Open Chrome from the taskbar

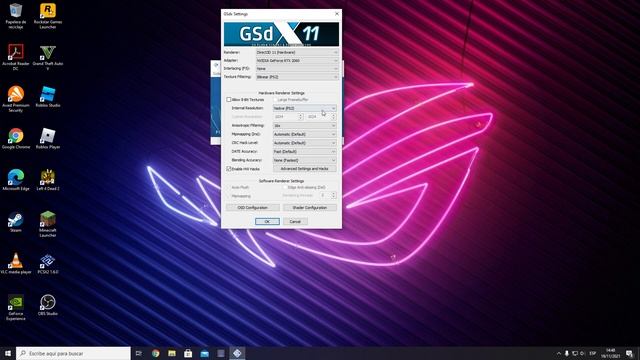pyautogui.click(x=155, y=353)
